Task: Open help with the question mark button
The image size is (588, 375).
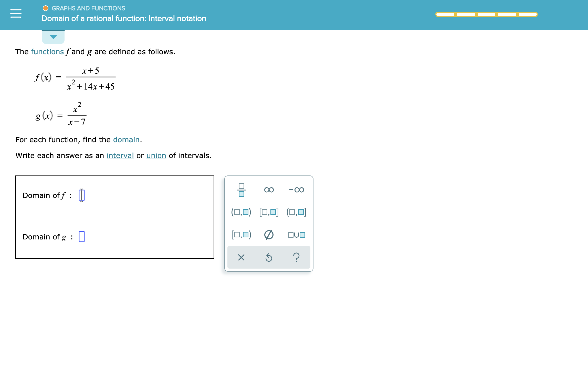Action: pos(297,257)
